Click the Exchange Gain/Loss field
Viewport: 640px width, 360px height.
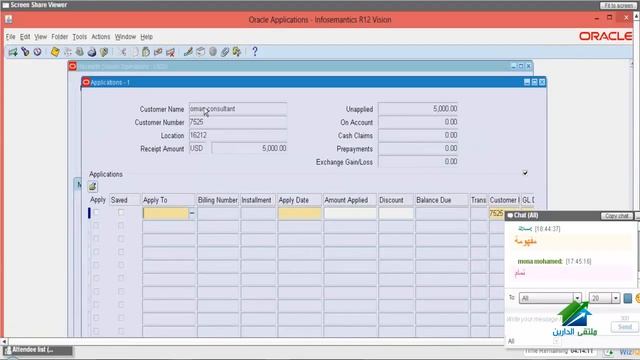point(418,162)
